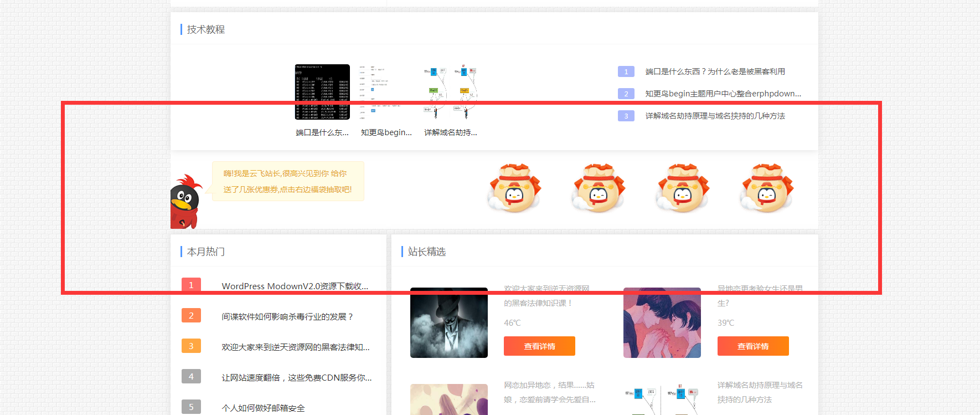Open the domain hijack diagram thumbnail in 站长精选
This screenshot has height=415, width=980.
tap(662, 399)
